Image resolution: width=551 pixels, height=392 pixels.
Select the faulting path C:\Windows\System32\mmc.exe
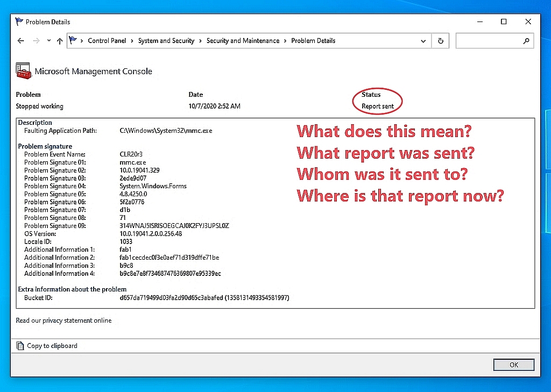click(166, 131)
